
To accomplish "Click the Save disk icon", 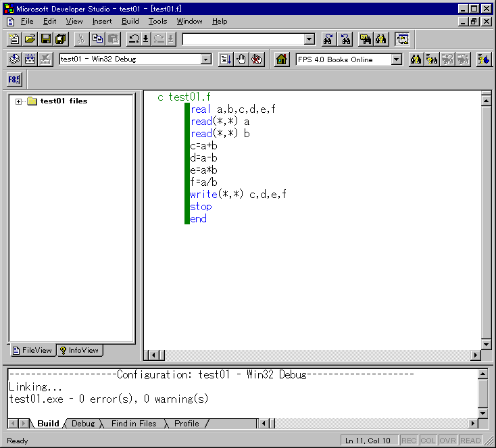I will [x=46, y=39].
